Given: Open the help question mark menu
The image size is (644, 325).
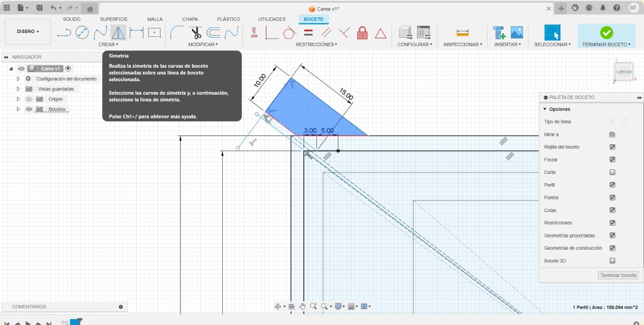Looking at the screenshot, I should point(617,8).
